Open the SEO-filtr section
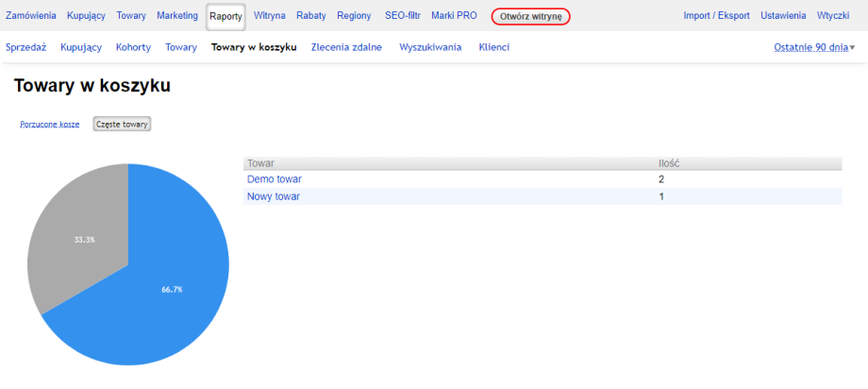This screenshot has height=389, width=868. coord(402,16)
